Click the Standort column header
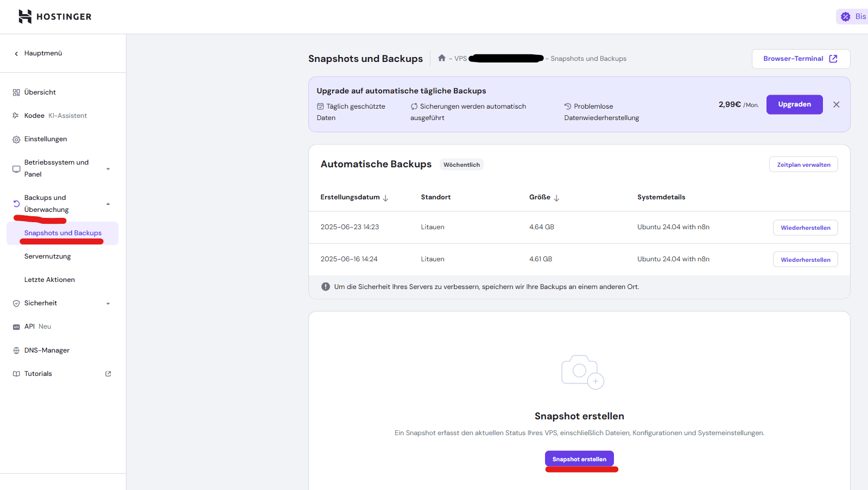The width and height of the screenshot is (868, 490). [435, 197]
